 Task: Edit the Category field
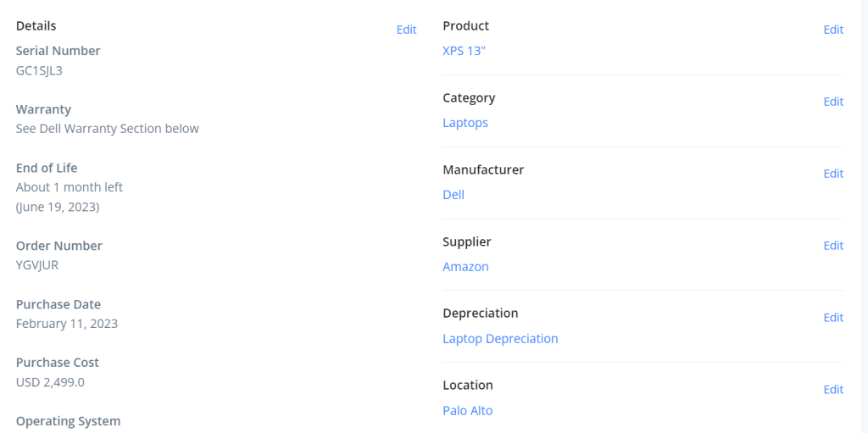(x=833, y=102)
